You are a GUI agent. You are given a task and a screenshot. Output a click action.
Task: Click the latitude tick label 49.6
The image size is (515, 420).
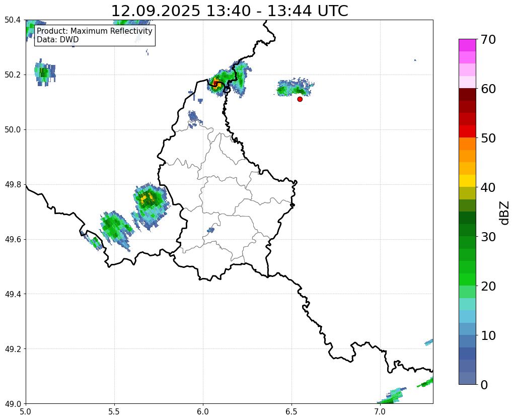[x=13, y=240]
